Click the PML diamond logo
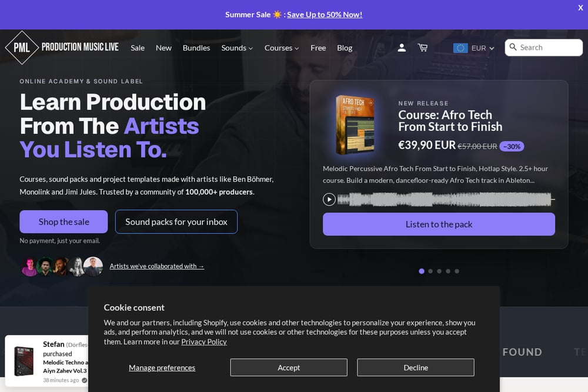 click(x=22, y=48)
